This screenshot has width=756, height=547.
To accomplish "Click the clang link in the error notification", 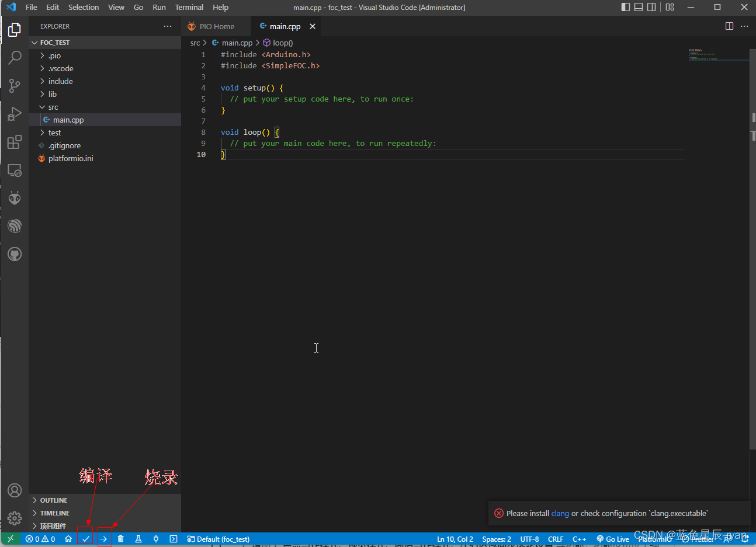I will click(560, 513).
